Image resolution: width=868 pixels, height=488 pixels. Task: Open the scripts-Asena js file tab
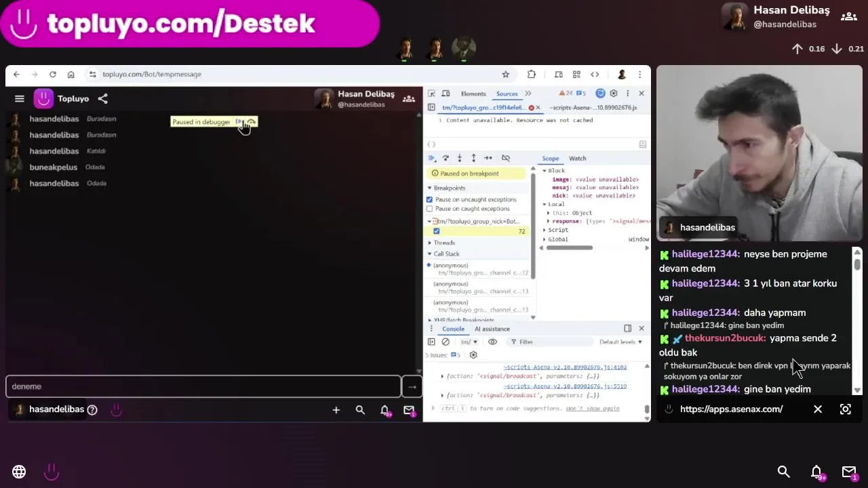click(x=593, y=108)
